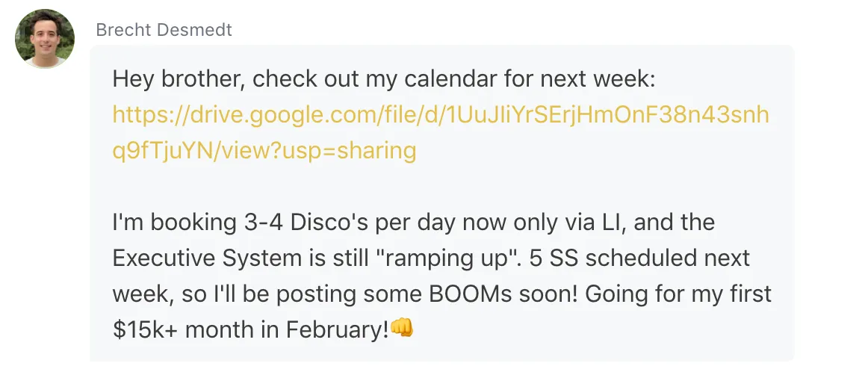Open the drive.google.com calendar link
The width and height of the screenshot is (868, 375).
tap(441, 132)
